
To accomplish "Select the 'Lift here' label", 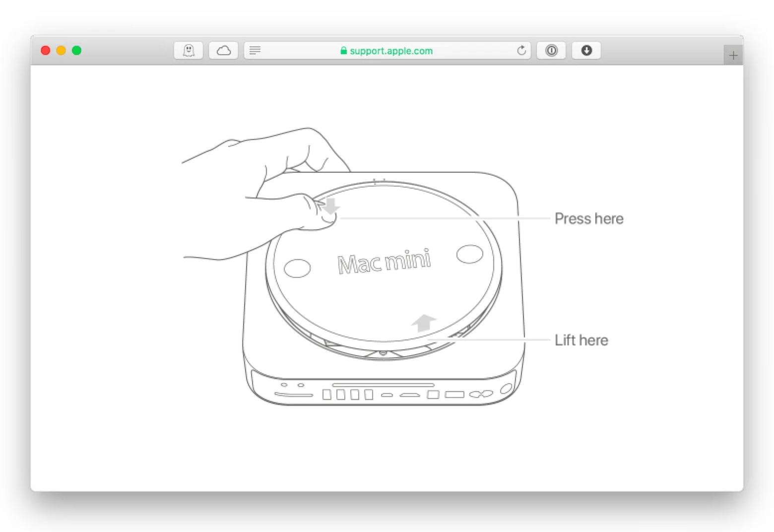I will click(x=581, y=340).
